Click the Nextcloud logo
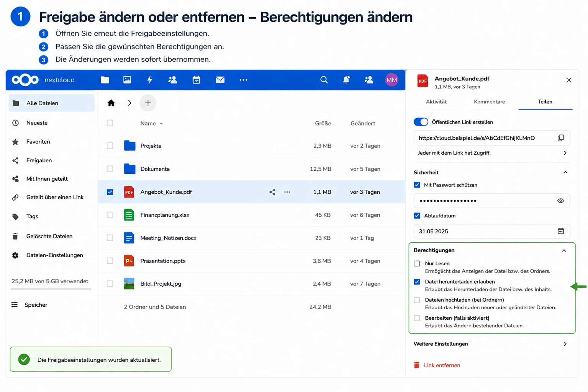Screen dimensions: 588x392 click(x=25, y=80)
